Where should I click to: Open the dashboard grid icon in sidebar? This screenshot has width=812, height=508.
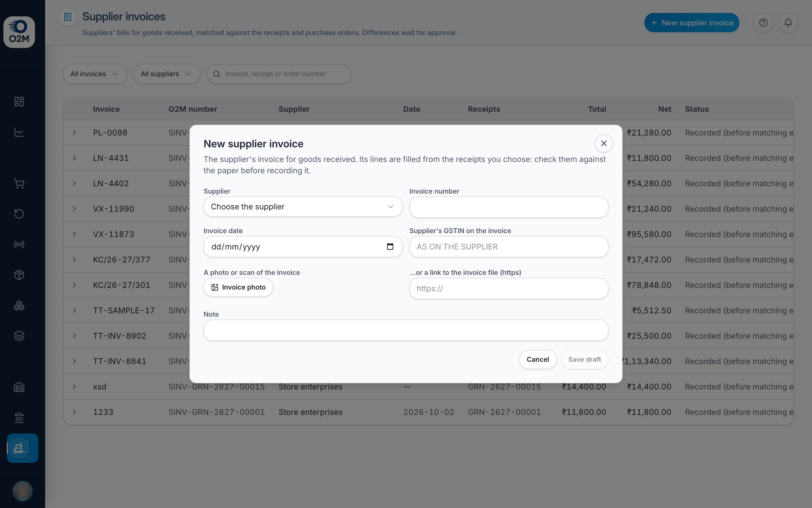19,102
